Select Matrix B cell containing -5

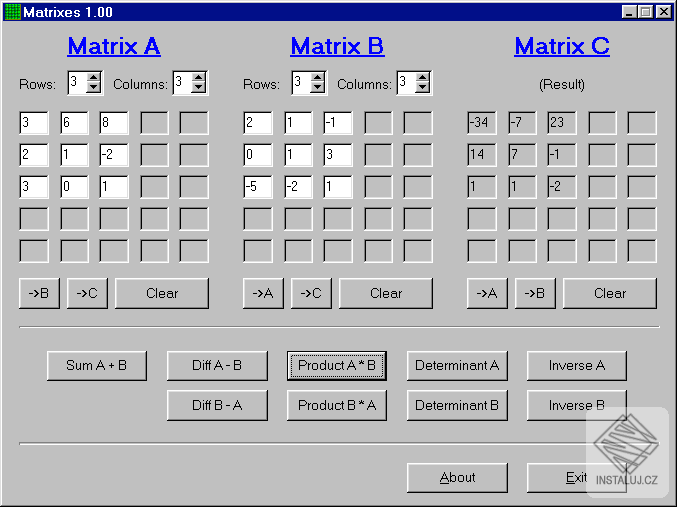click(x=258, y=187)
